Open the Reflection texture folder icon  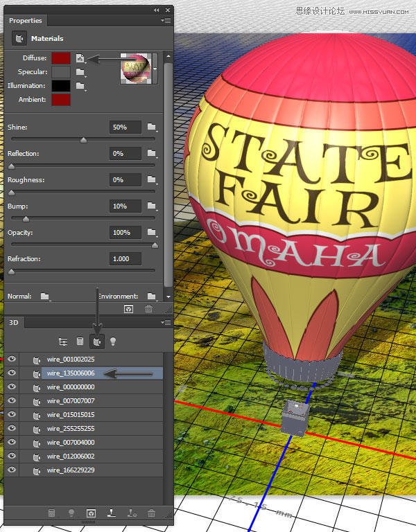tap(152, 153)
